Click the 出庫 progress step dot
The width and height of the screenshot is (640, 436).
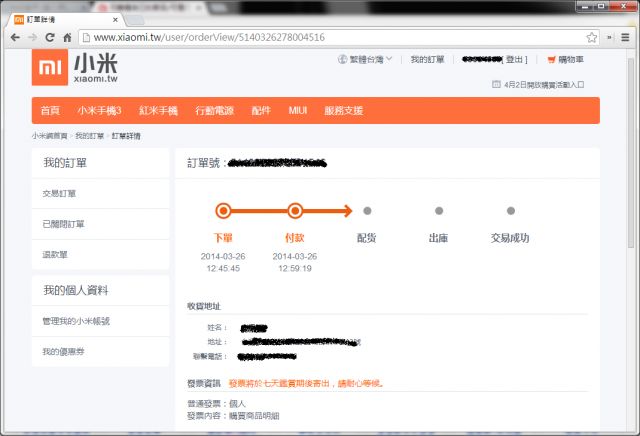click(439, 211)
